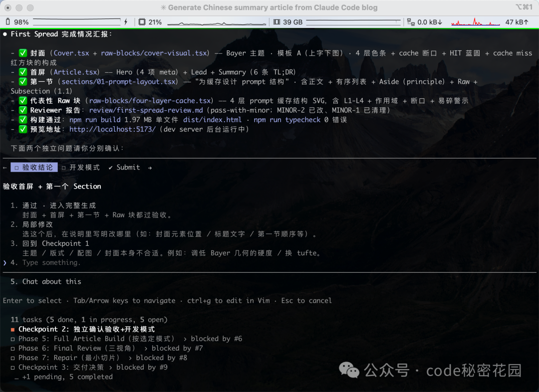
Task: Open the review/first-spread-review.md file link
Action: point(146,110)
